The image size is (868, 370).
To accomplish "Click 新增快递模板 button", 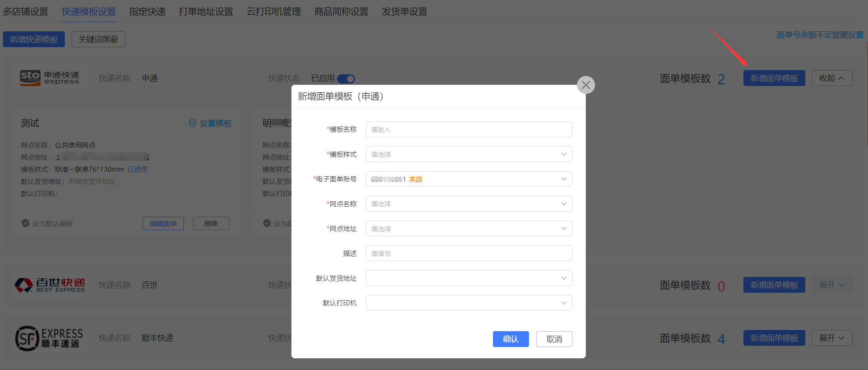I will click(34, 39).
